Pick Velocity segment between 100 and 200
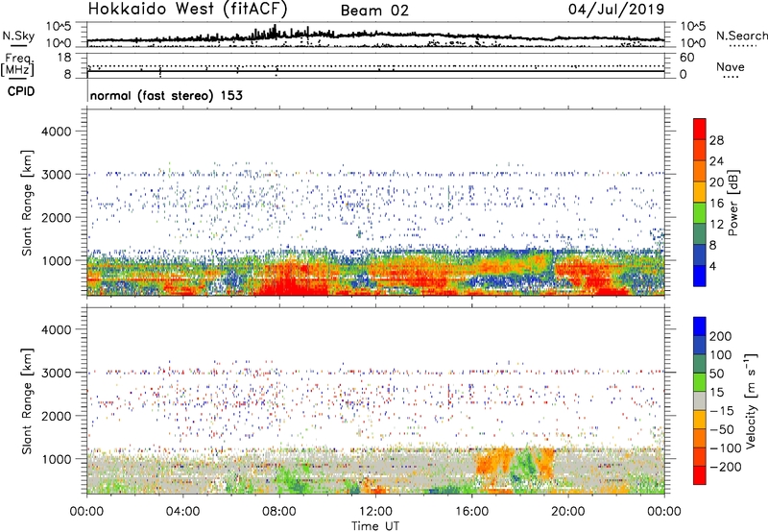Screen dimensions: 768x532 pyautogui.click(x=700, y=345)
